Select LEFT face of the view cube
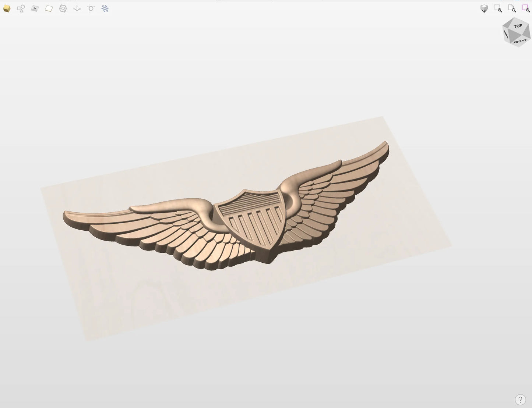This screenshot has height=408, width=532. point(506,35)
